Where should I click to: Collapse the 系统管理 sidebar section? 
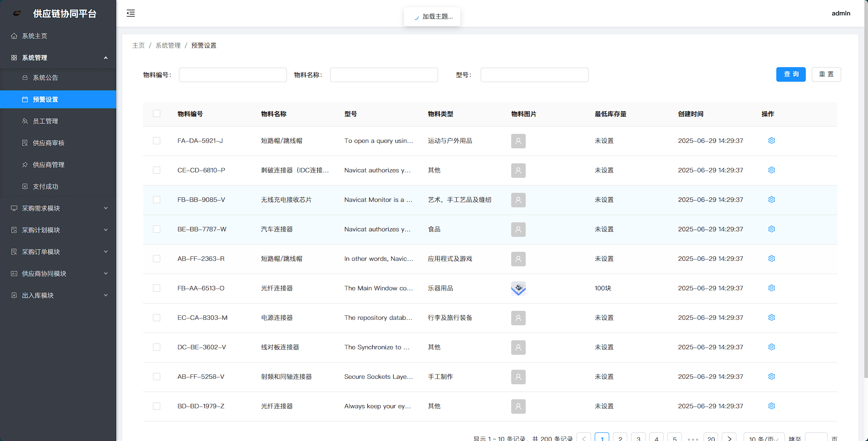[58, 58]
